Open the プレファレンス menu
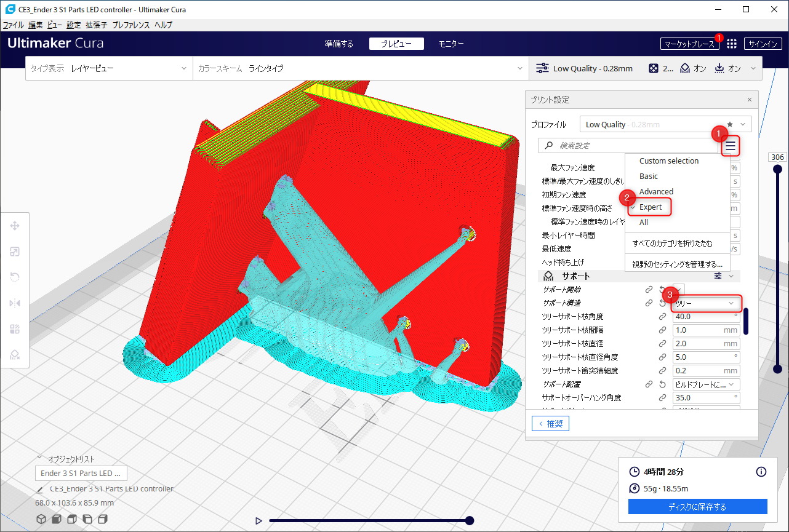This screenshot has height=532, width=789. [130, 25]
